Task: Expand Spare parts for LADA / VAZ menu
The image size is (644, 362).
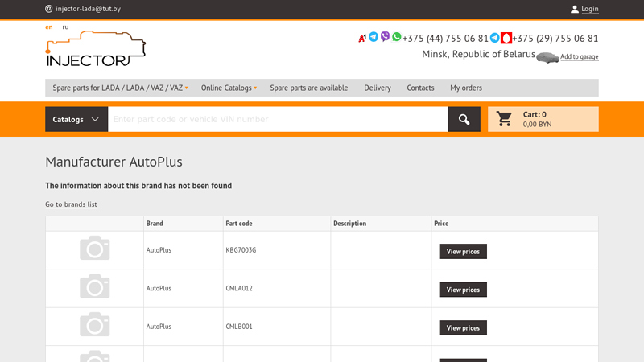Action: [x=120, y=88]
